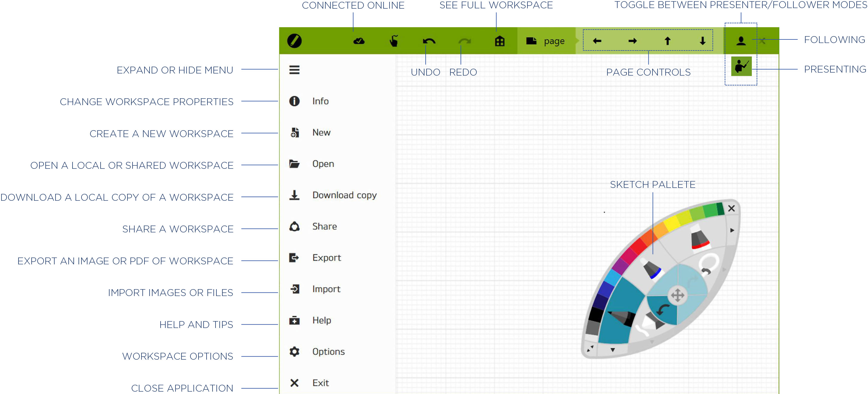
Task: Select Import in the menu
Action: [337, 289]
